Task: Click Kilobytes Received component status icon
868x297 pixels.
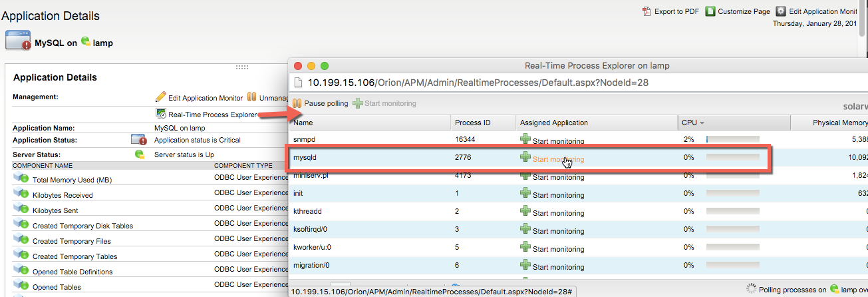Action: 21,194
